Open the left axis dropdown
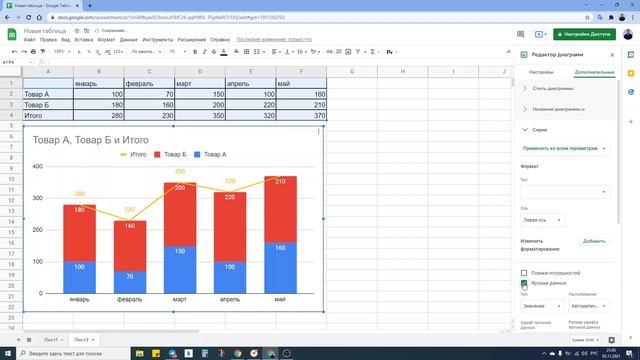 click(542, 220)
